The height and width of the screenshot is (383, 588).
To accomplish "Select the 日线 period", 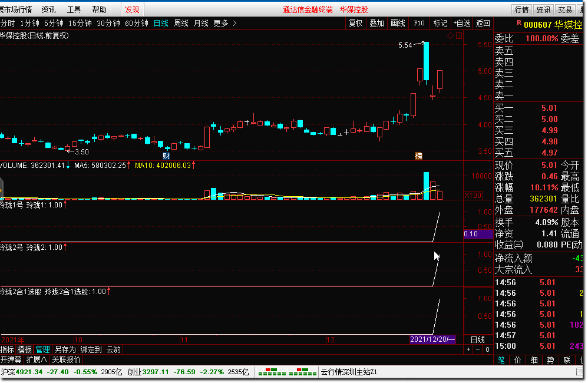I will click(x=161, y=23).
